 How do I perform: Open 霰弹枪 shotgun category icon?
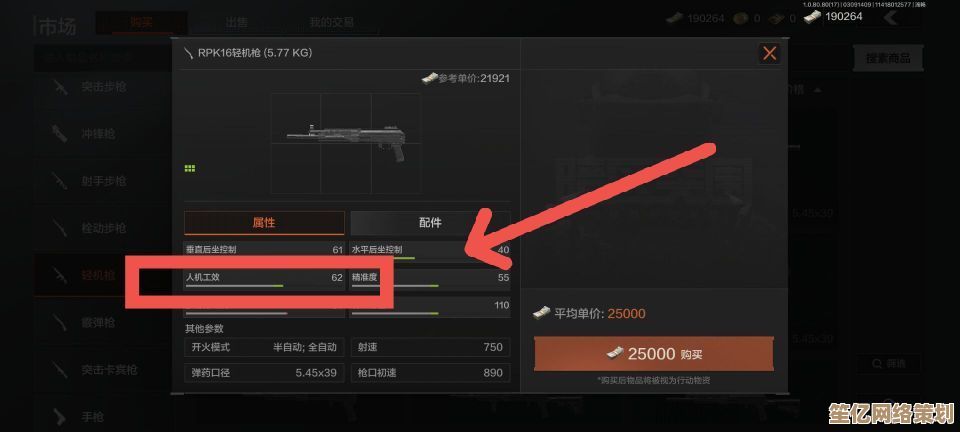click(x=60, y=322)
